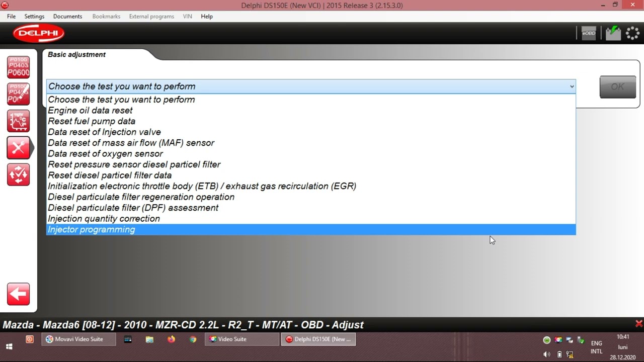The image size is (644, 362).
Task: Click the green circle tray icon
Action: coord(547,340)
